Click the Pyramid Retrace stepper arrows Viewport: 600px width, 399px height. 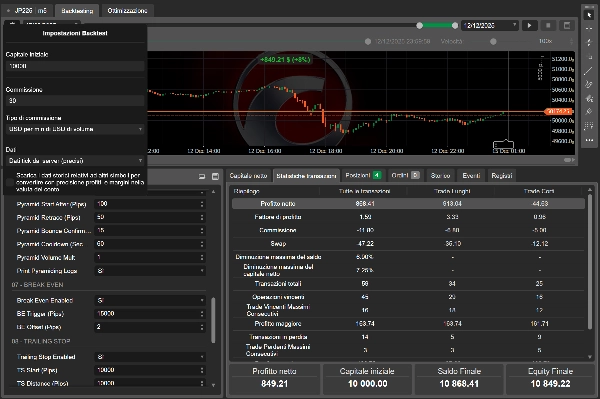point(202,217)
